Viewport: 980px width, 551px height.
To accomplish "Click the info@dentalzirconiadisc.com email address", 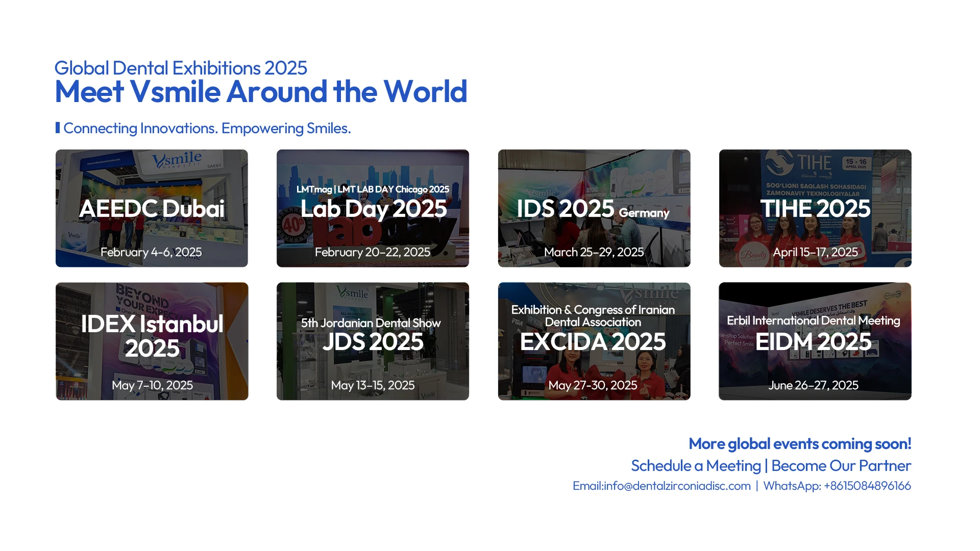I will (x=677, y=486).
